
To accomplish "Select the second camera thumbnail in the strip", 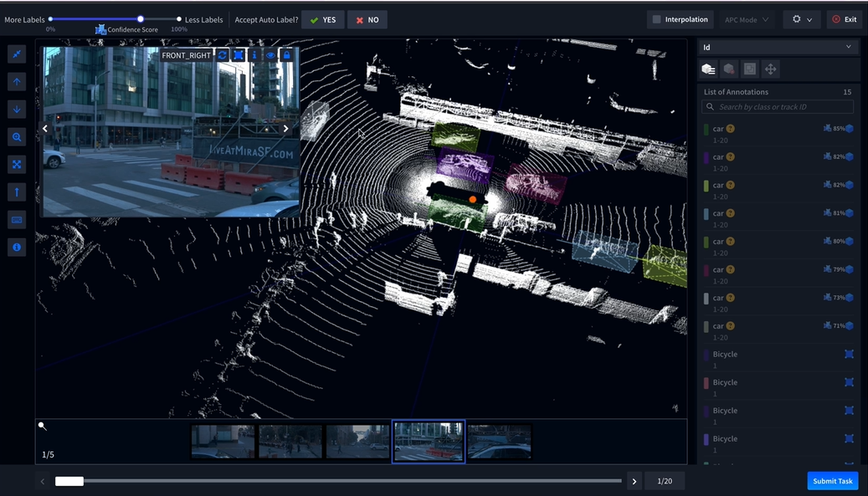I will coord(290,442).
